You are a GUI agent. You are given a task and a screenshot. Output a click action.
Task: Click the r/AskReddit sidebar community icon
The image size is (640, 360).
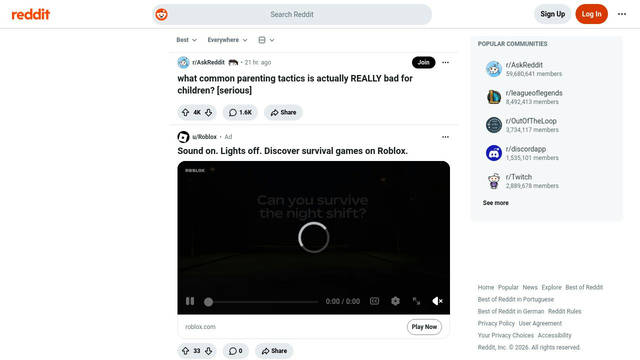click(494, 69)
